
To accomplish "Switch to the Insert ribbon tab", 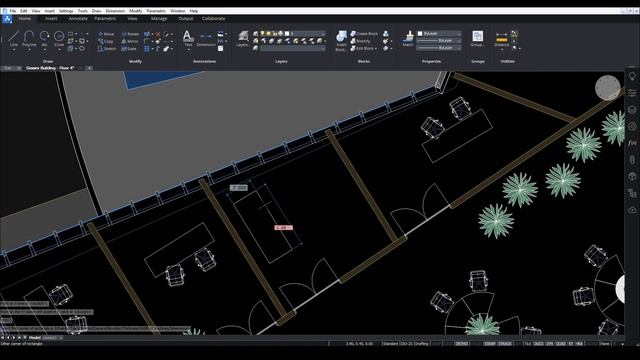I will [x=51, y=19].
